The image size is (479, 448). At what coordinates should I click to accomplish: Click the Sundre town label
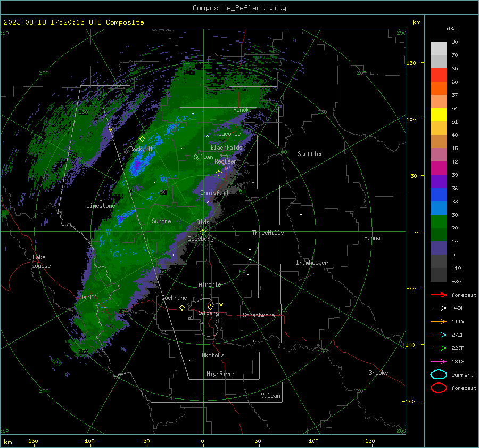[161, 221]
